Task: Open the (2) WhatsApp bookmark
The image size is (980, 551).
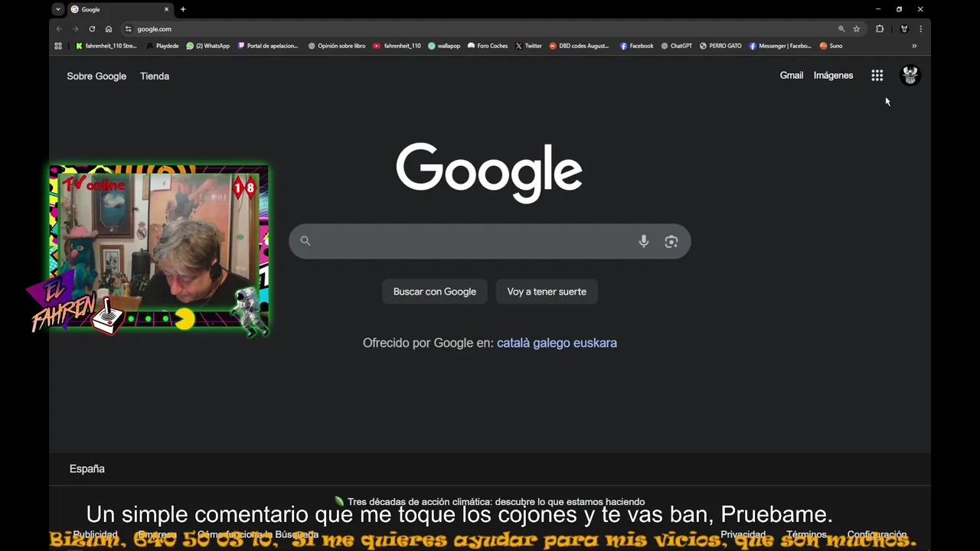Action: [x=207, y=46]
